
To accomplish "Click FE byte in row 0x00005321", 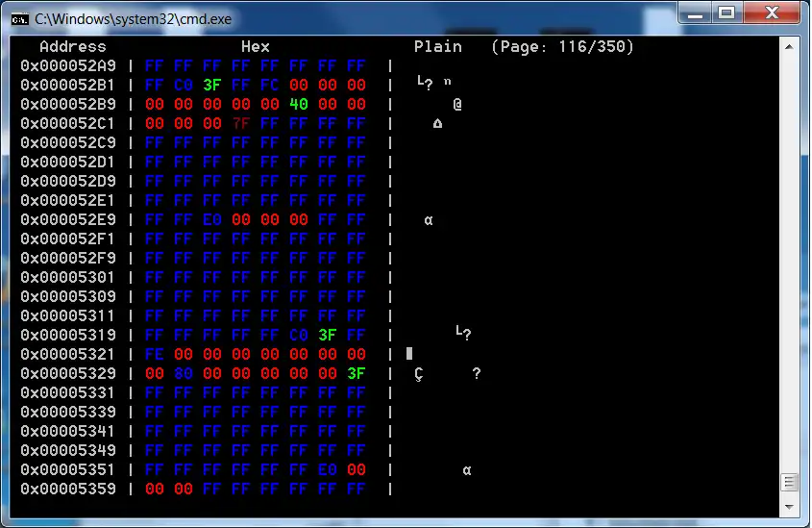I will [155, 355].
